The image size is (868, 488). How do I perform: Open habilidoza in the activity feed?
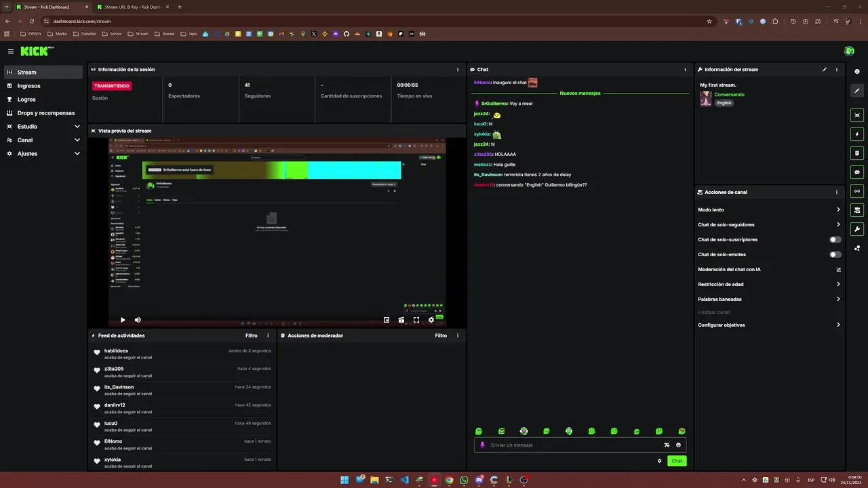click(116, 351)
